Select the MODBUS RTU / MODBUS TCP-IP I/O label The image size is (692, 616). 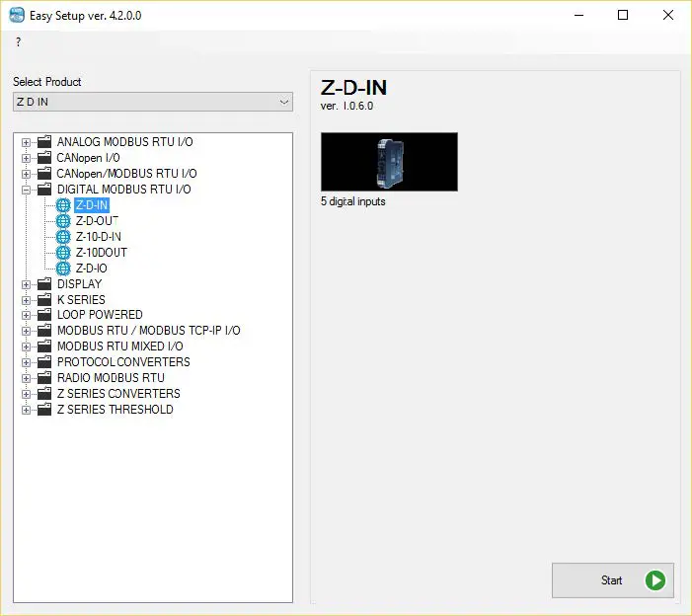point(149,331)
